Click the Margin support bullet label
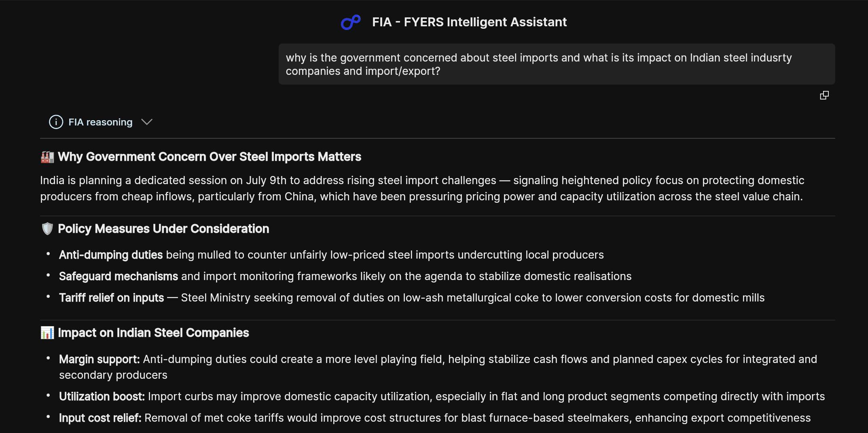The width and height of the screenshot is (868, 433). coord(100,359)
